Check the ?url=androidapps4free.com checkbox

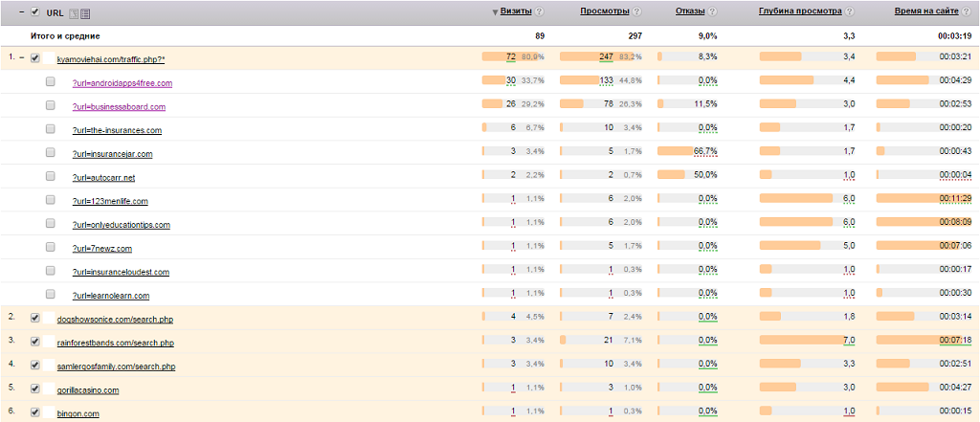(x=51, y=82)
